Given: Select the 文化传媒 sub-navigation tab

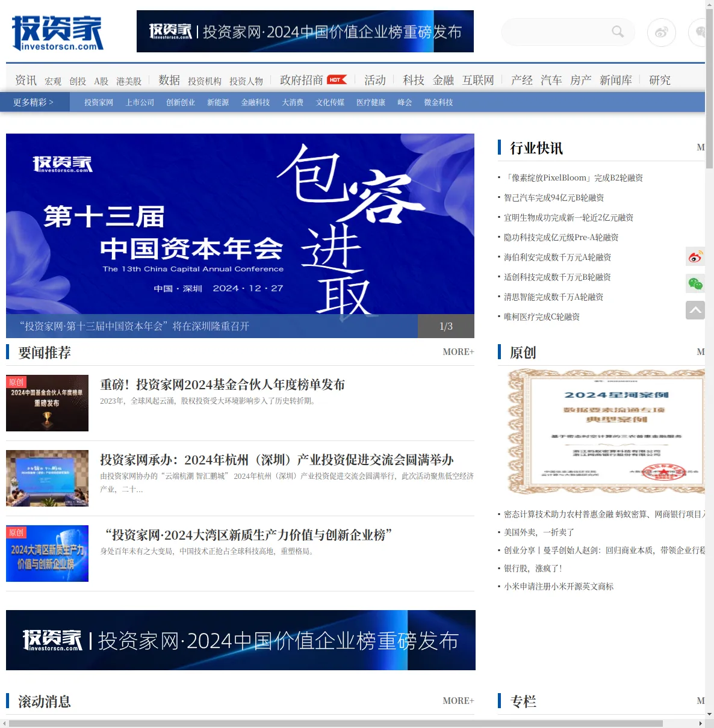Looking at the screenshot, I should coord(331,102).
